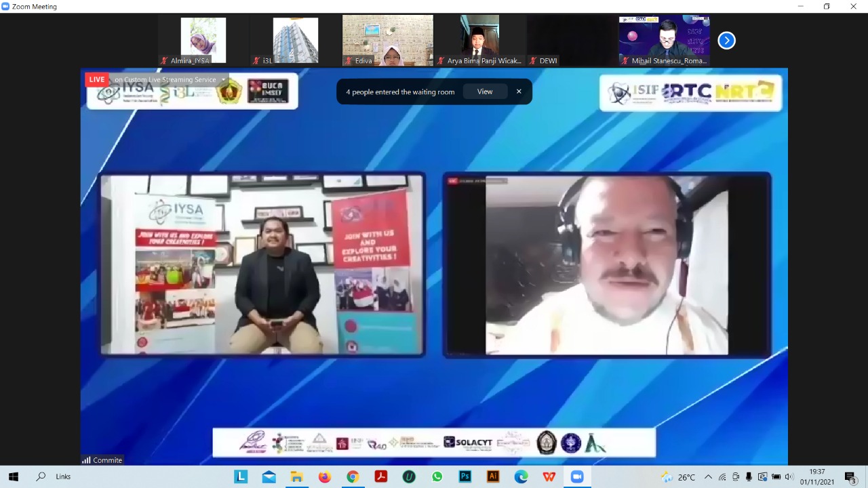Viewport: 868px width, 488px height.
Task: Click View on the waiting room notification
Action: [x=485, y=91]
